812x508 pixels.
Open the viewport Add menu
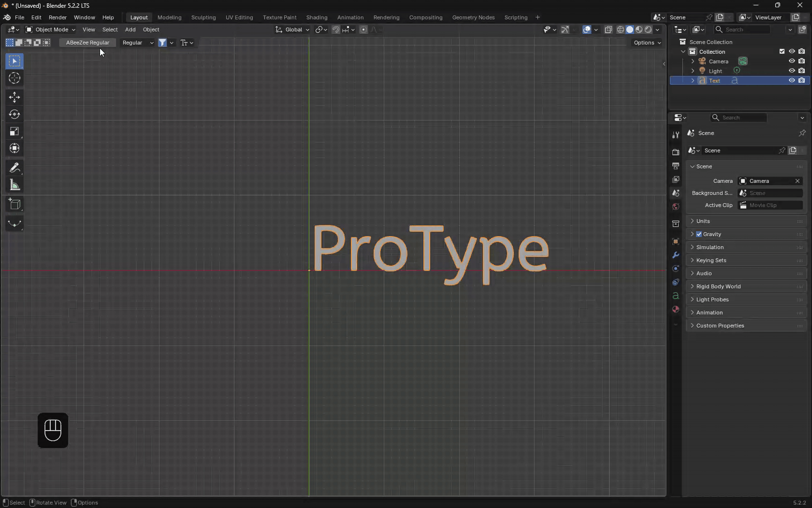pos(130,30)
